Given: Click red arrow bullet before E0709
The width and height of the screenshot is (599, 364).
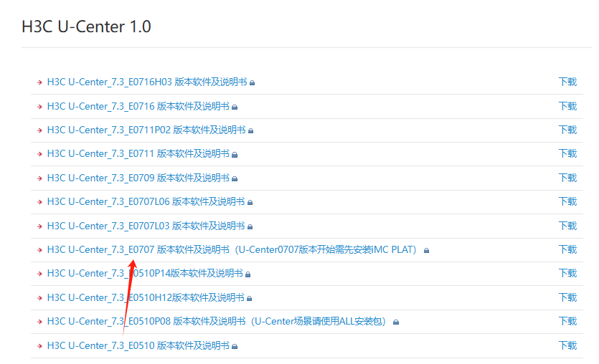Looking at the screenshot, I should tap(39, 178).
